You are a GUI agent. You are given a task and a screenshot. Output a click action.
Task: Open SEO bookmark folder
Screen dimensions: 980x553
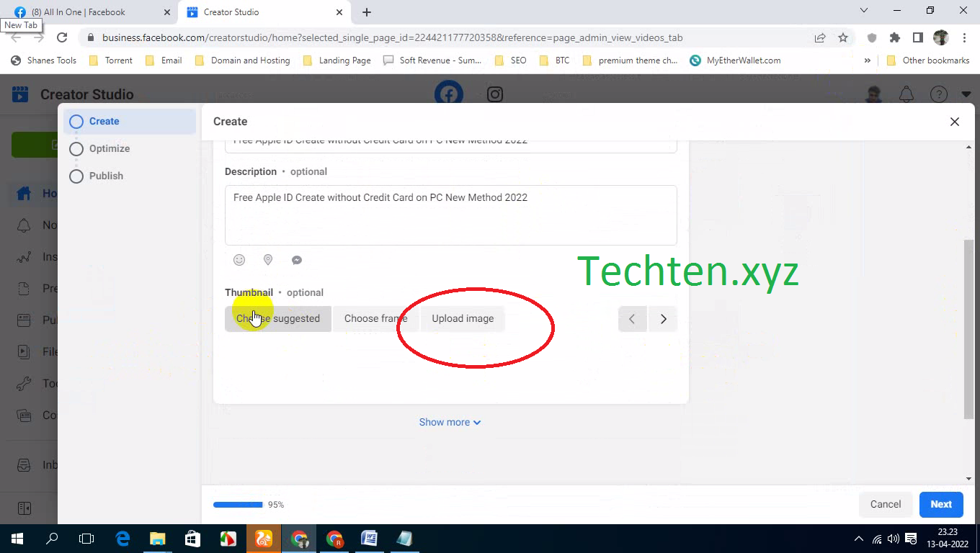click(511, 60)
